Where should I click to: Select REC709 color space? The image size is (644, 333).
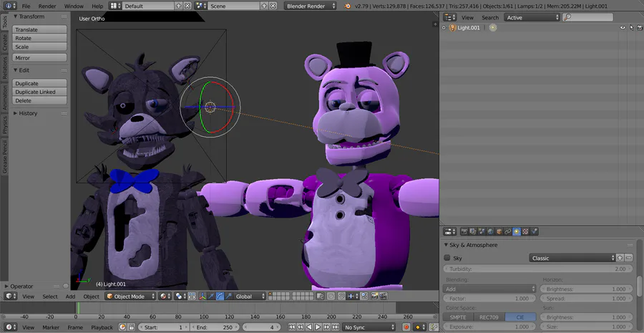489,317
